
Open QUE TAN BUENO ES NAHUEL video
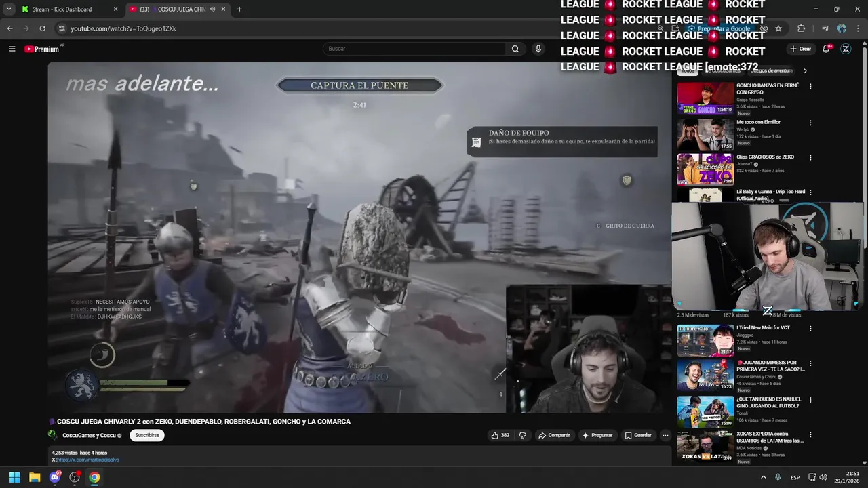point(705,411)
